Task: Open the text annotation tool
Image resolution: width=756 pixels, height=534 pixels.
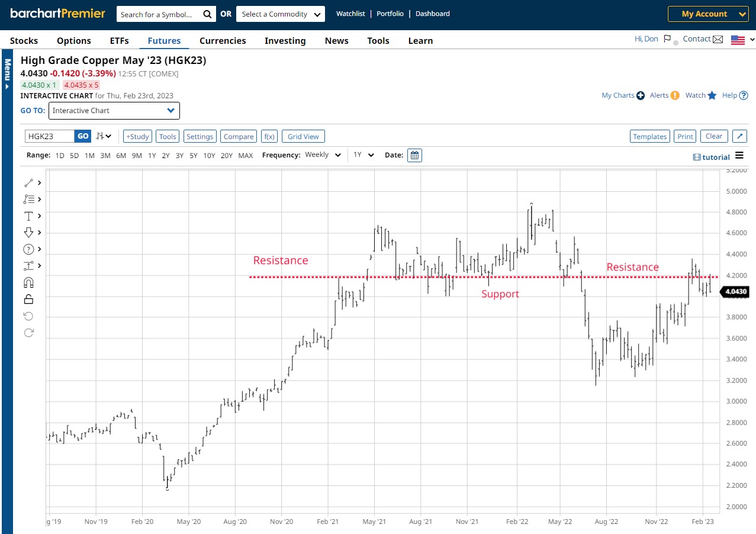Action: (28, 216)
